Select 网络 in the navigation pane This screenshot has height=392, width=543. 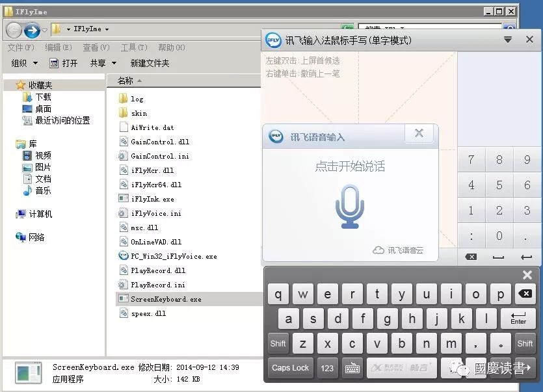point(36,237)
